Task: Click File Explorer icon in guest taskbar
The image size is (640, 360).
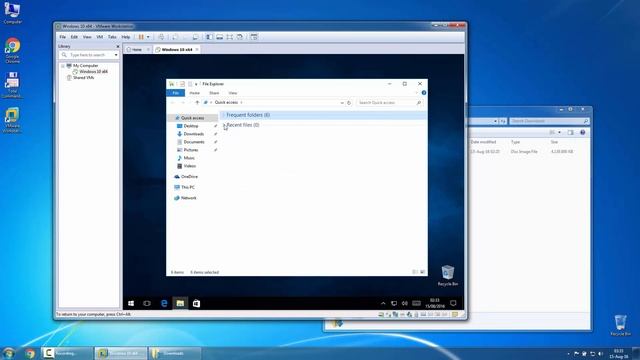Action: point(180,303)
